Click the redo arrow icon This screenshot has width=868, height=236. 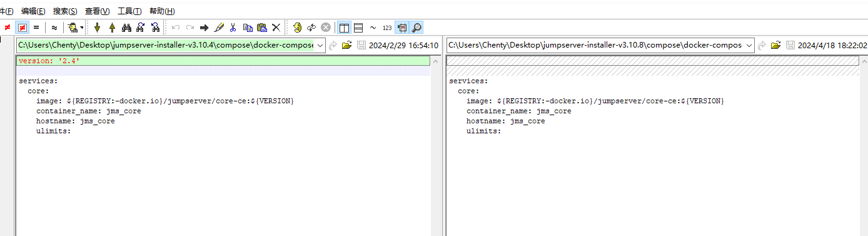189,28
